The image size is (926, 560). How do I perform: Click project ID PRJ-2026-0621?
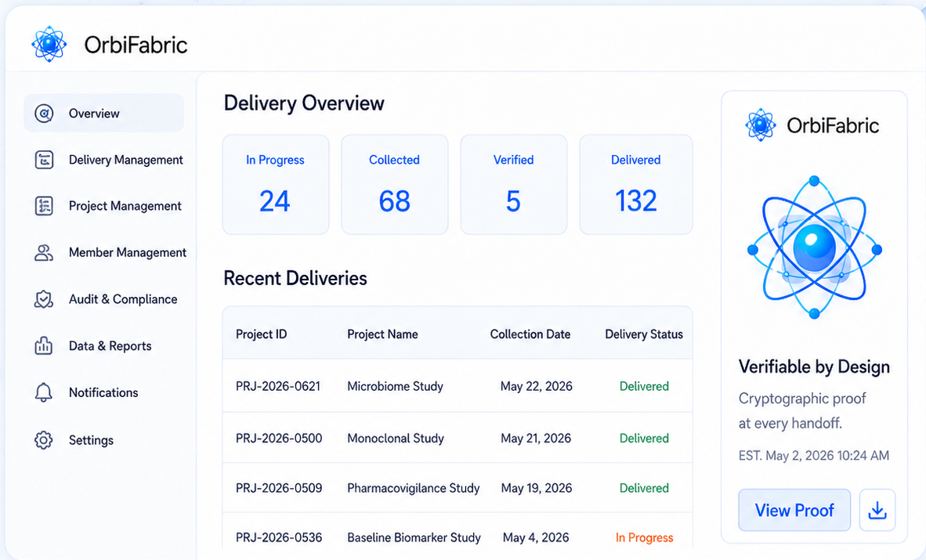point(278,386)
